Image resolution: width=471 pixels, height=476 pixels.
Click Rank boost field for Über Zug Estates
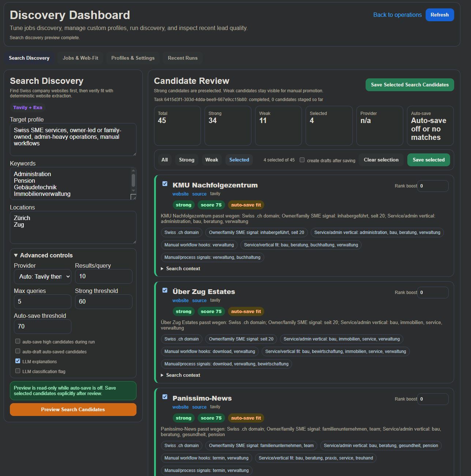[x=433, y=293]
